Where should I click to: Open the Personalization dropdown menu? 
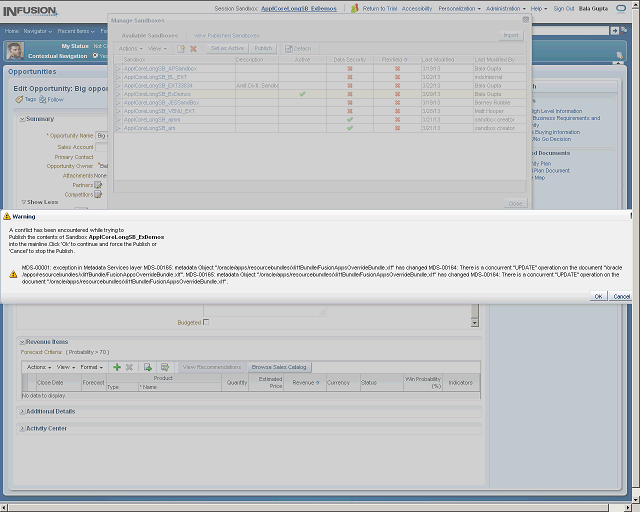(x=462, y=7)
